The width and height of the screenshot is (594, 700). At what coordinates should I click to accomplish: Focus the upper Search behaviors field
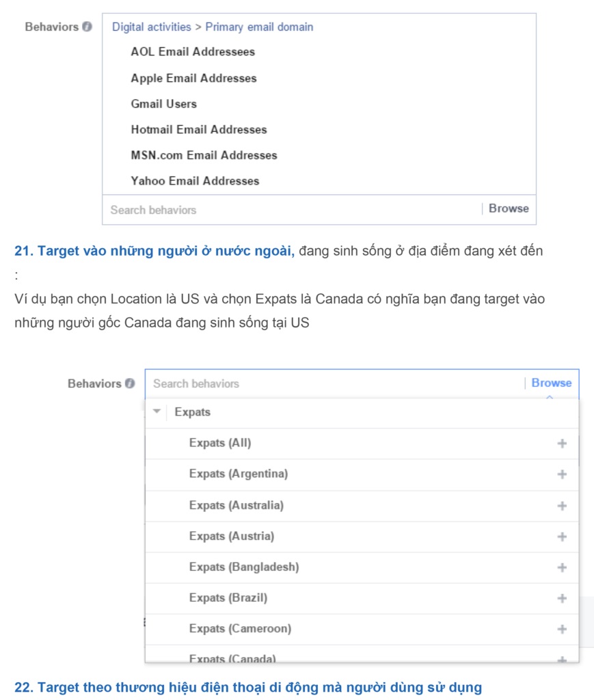point(287,210)
